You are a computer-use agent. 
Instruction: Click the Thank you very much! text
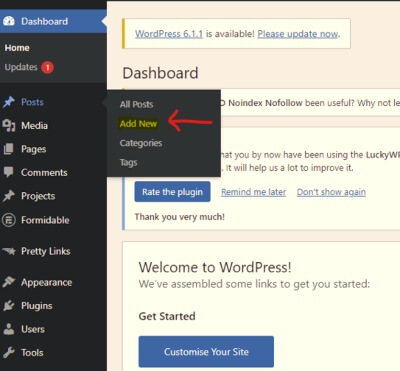coord(180,217)
